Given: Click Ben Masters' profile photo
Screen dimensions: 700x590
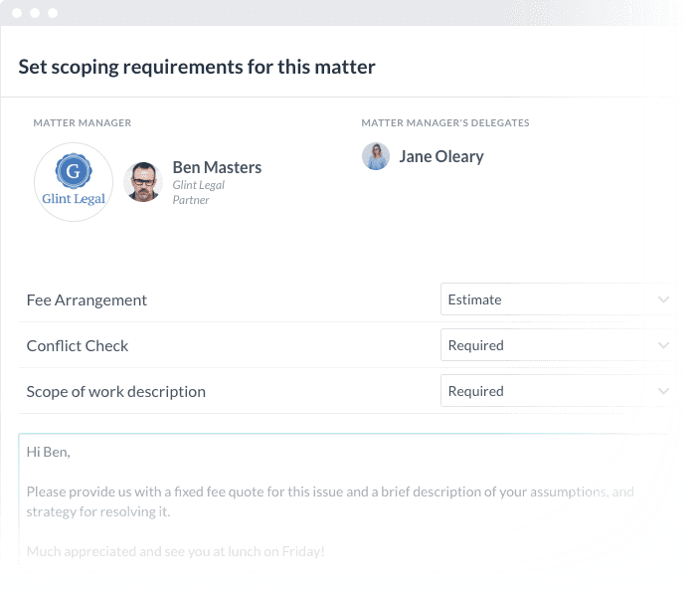Looking at the screenshot, I should 143,182.
